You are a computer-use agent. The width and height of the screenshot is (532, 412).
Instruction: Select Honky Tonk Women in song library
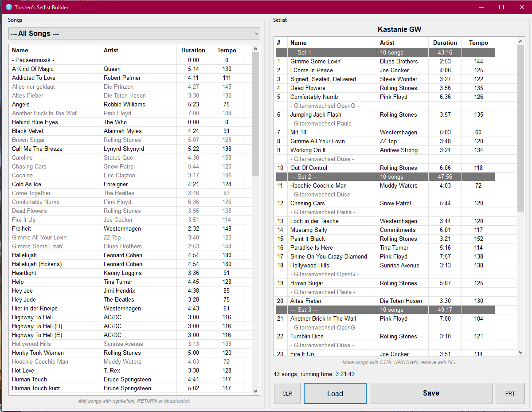38,353
